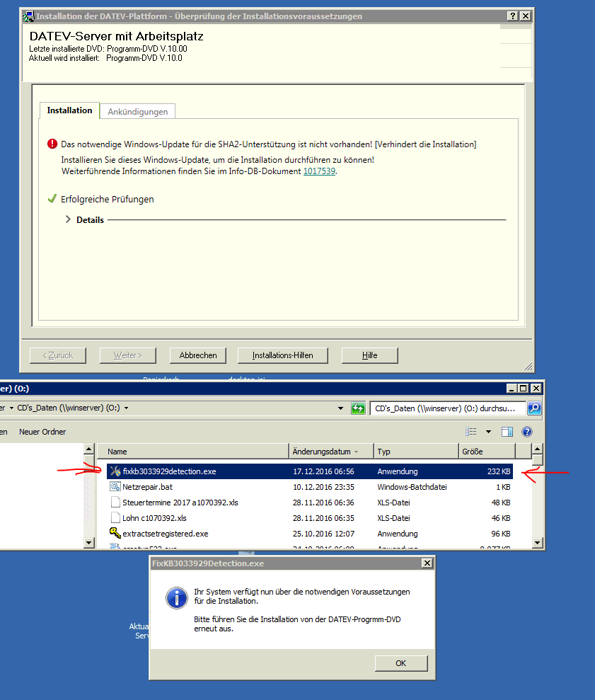Screen dimensions: 595x700
Task: Select the fixkb3033929detection.exe file icon
Action: click(x=115, y=471)
